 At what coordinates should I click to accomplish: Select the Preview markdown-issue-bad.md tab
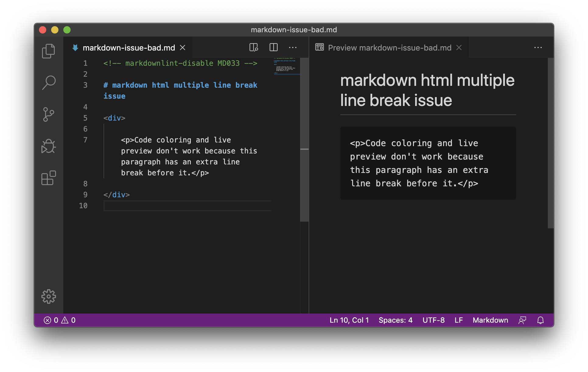(390, 47)
